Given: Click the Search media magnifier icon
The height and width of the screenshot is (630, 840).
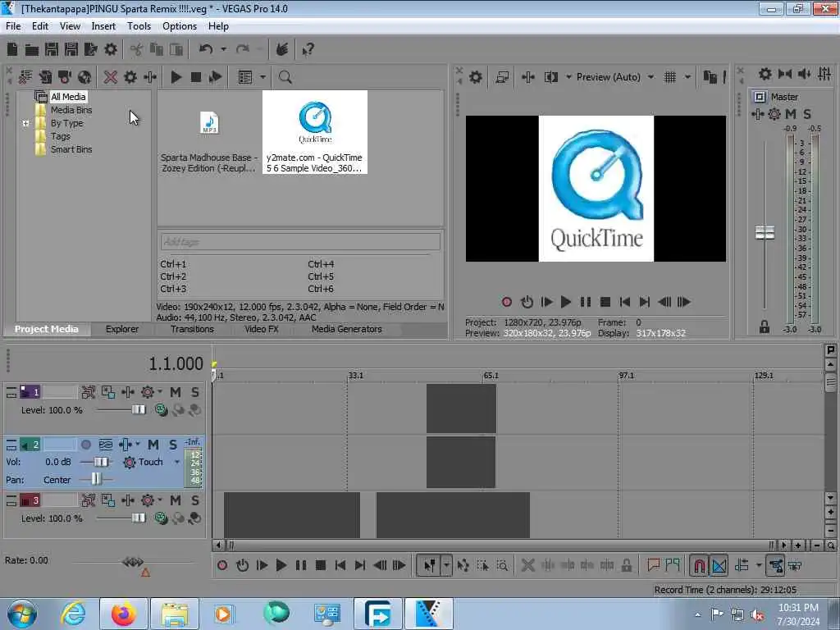Looking at the screenshot, I should [x=285, y=77].
